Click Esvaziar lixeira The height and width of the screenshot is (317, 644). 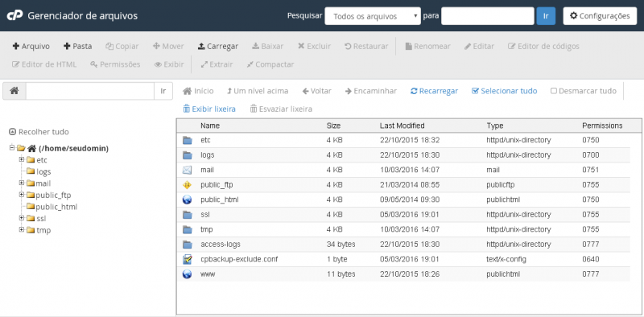click(x=281, y=109)
